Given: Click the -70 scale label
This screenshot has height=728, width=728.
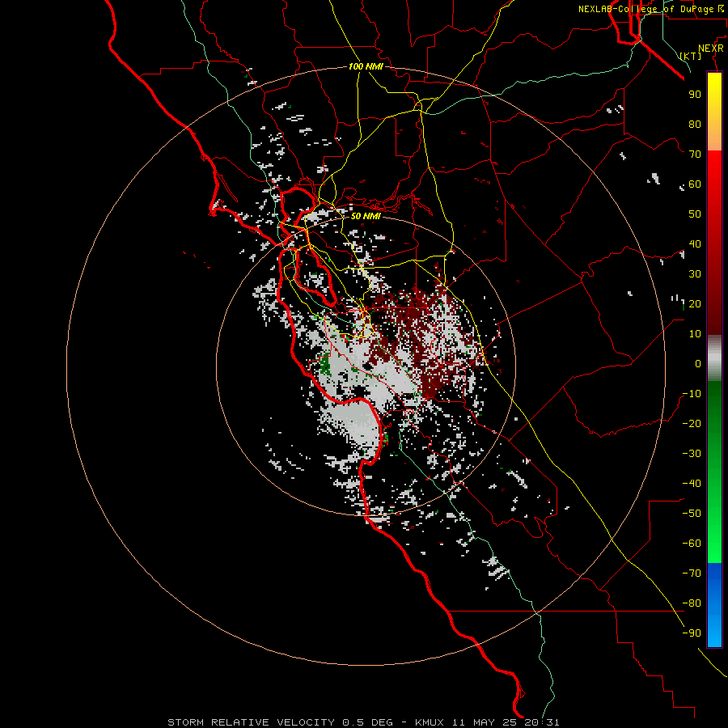Looking at the screenshot, I should (x=692, y=574).
